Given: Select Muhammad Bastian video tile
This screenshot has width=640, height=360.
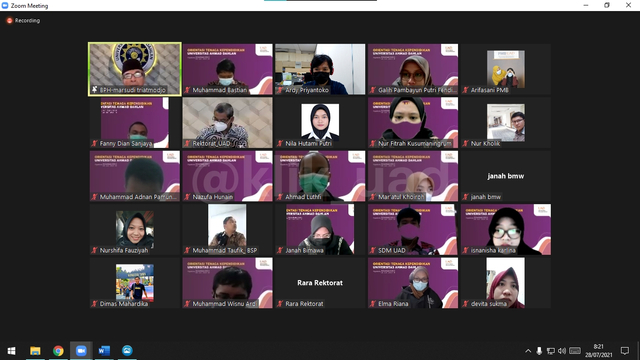Looking at the screenshot, I should pyautogui.click(x=227, y=69).
